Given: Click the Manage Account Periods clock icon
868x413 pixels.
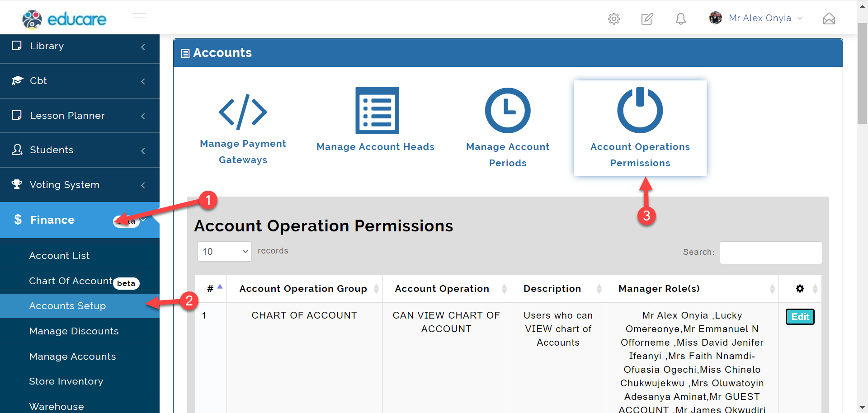Looking at the screenshot, I should [x=508, y=110].
